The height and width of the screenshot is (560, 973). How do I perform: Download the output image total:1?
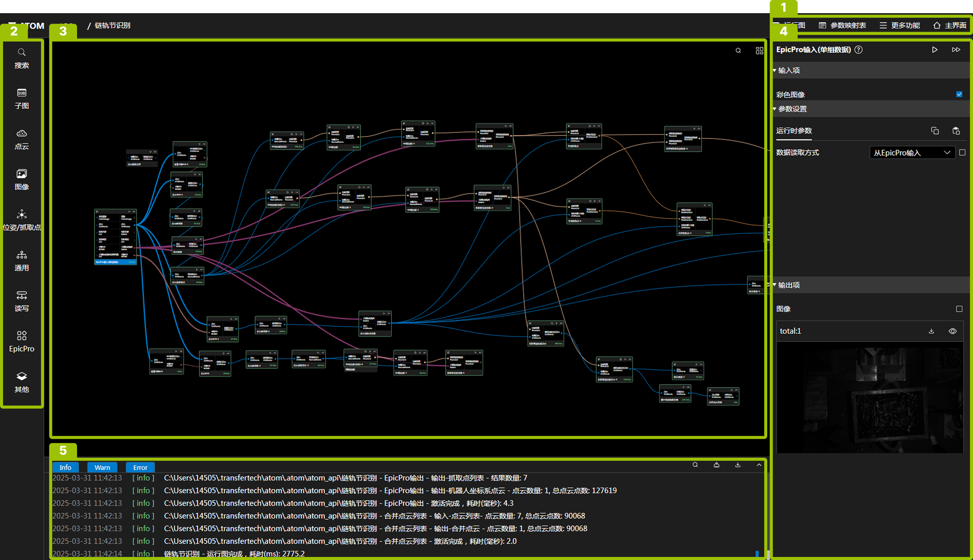931,331
